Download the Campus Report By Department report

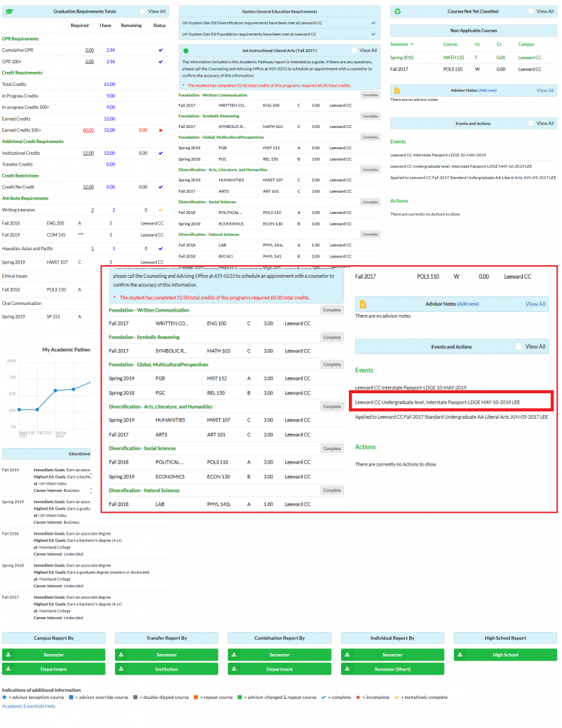click(x=53, y=669)
